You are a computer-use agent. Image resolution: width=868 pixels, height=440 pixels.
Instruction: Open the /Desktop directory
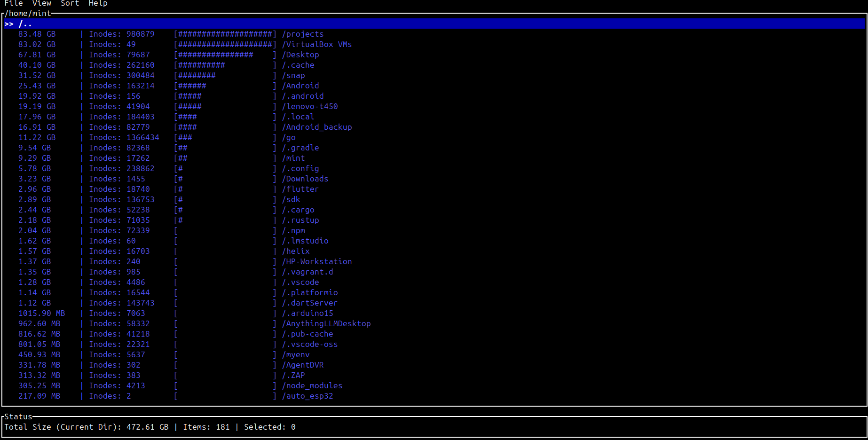(x=300, y=55)
